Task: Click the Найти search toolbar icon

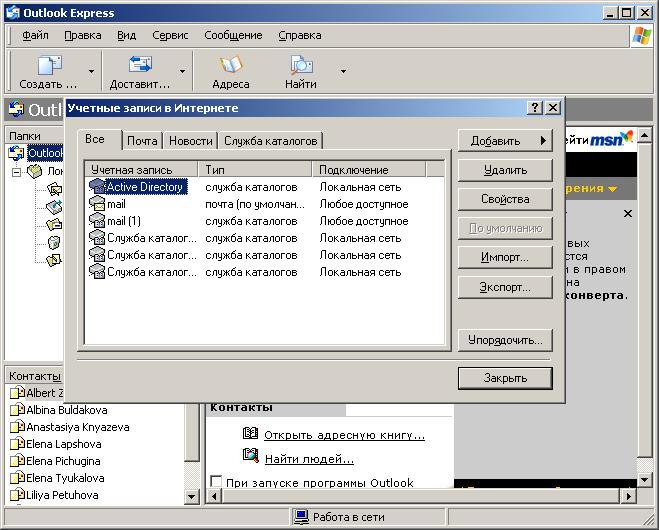Action: tap(301, 65)
